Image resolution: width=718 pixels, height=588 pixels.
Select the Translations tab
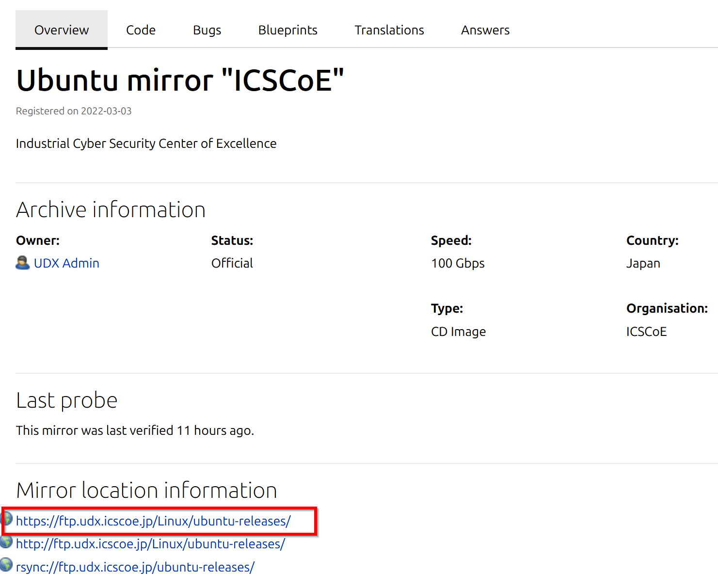click(389, 30)
